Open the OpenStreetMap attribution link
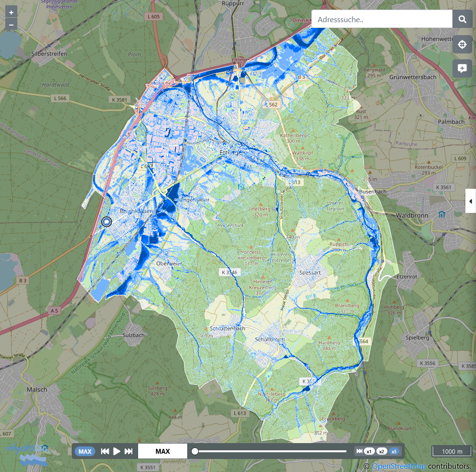 399,466
